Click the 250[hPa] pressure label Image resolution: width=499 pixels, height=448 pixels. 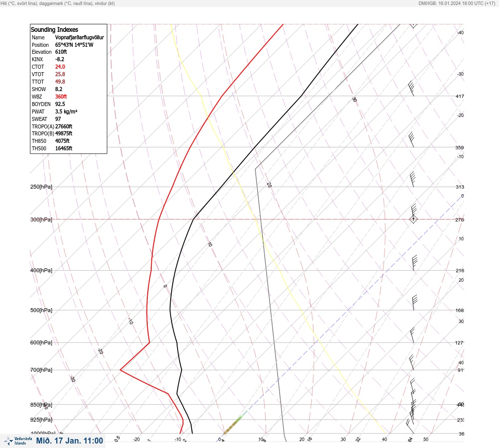click(x=41, y=187)
